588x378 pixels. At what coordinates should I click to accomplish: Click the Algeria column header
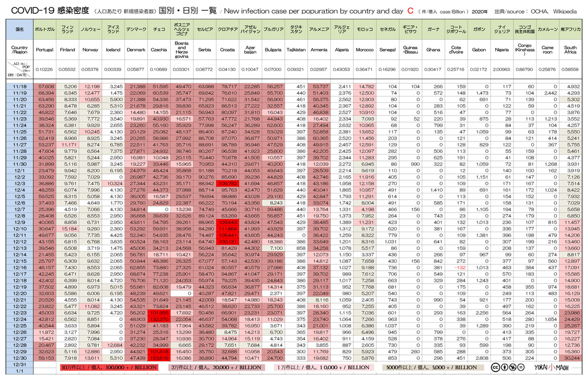click(342, 50)
